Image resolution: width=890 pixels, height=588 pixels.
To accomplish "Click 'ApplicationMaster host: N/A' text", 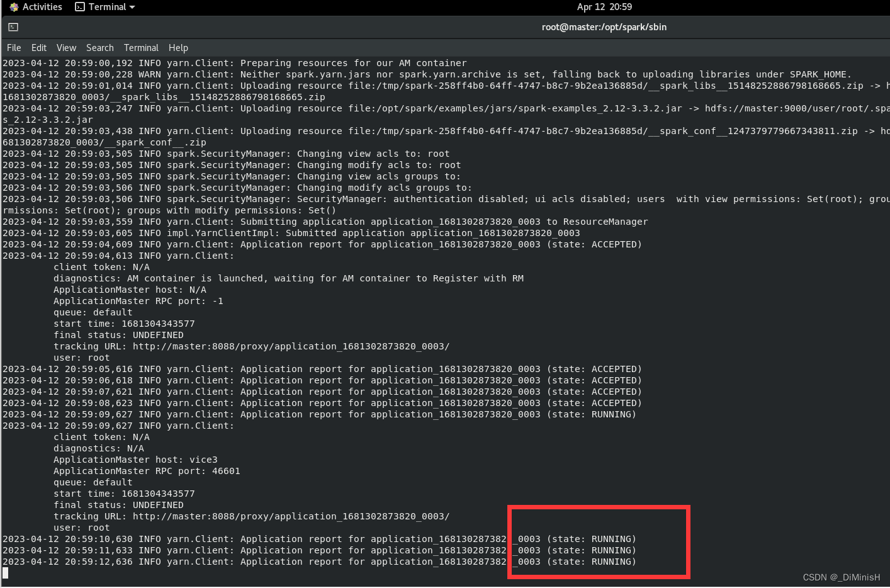I will (x=130, y=290).
